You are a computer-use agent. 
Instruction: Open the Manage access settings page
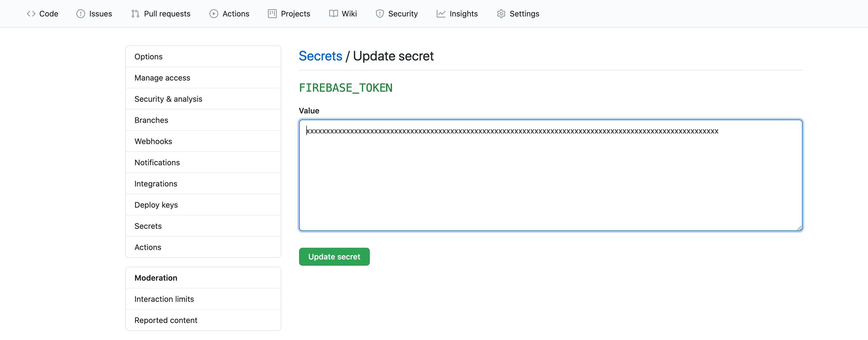click(162, 78)
